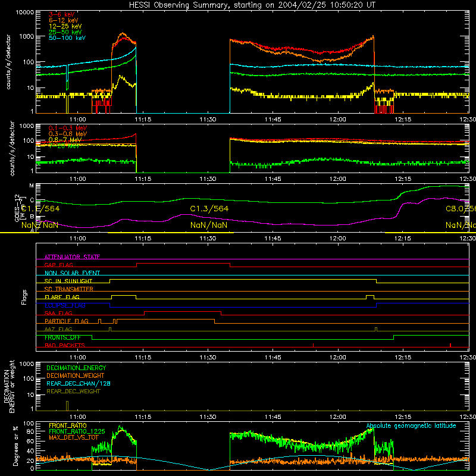
Task: Select the PARTICLE_FLAG label
Action: (x=67, y=321)
